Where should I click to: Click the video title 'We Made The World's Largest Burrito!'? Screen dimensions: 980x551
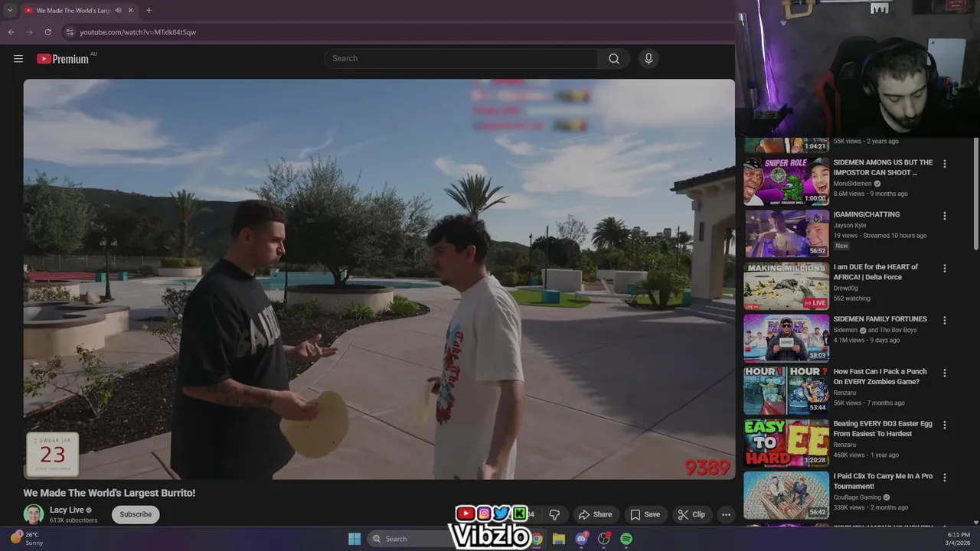pos(109,493)
